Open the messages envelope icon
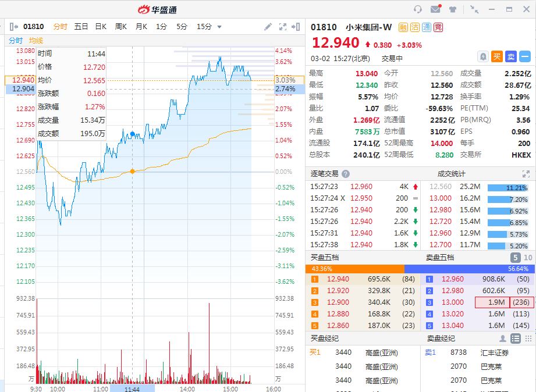 435,9
